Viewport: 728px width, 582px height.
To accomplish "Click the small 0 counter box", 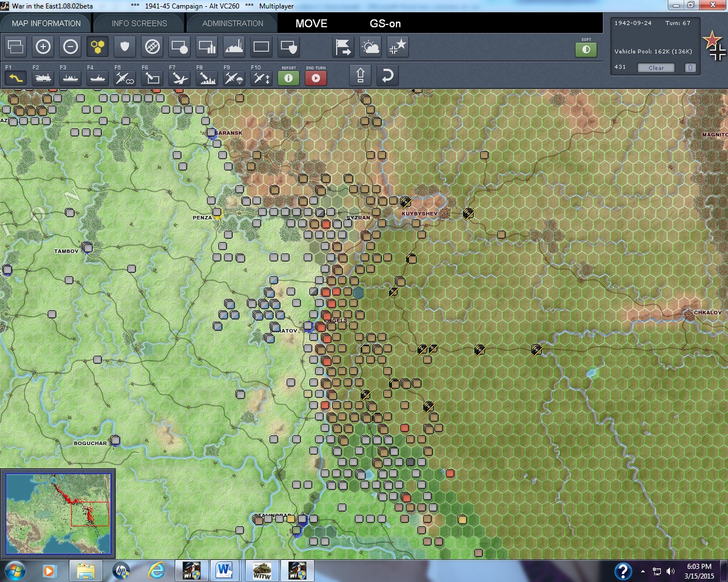I will (x=690, y=68).
